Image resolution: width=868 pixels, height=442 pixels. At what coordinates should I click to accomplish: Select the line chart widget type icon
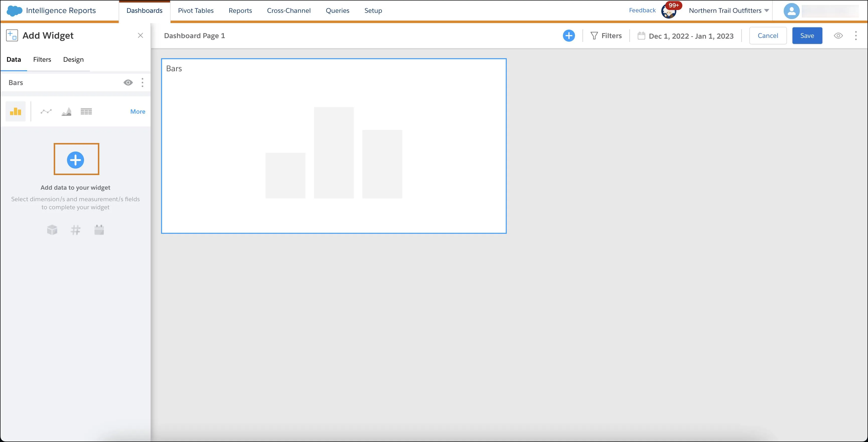pos(46,111)
